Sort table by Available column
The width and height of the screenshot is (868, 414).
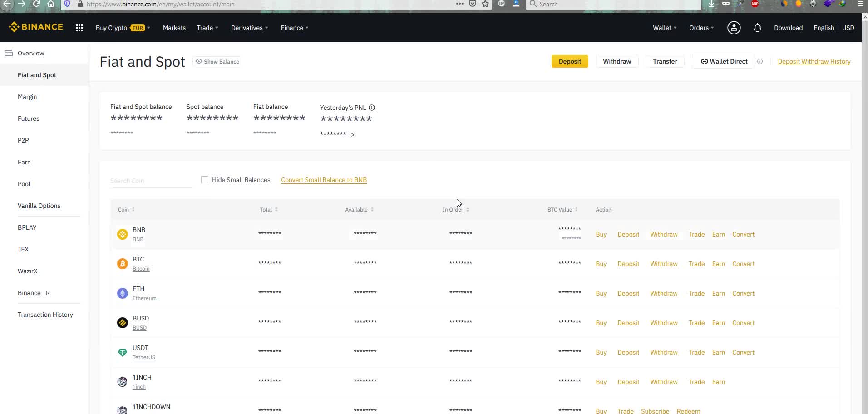(x=359, y=210)
